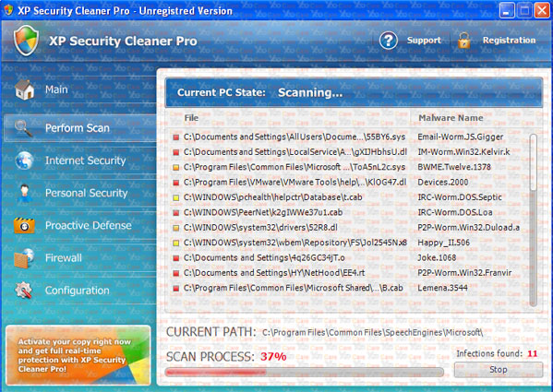Click the magnifying glass Perform Scan icon

point(23,128)
